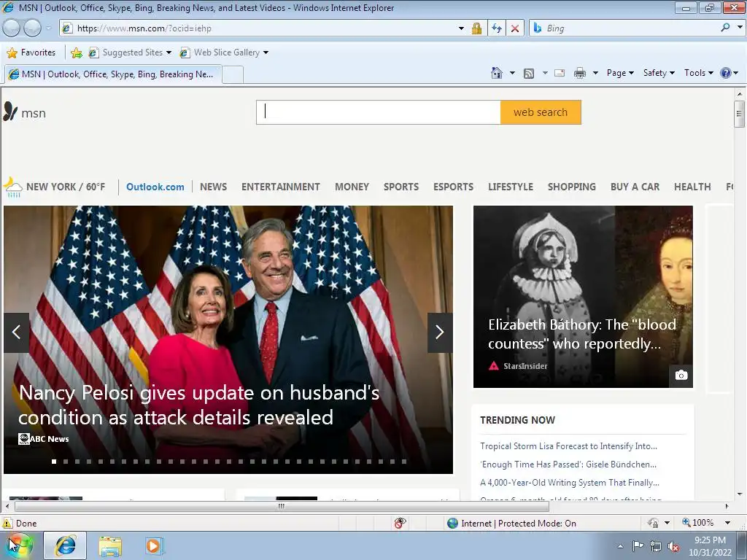Open the Tools menu

[x=698, y=73]
